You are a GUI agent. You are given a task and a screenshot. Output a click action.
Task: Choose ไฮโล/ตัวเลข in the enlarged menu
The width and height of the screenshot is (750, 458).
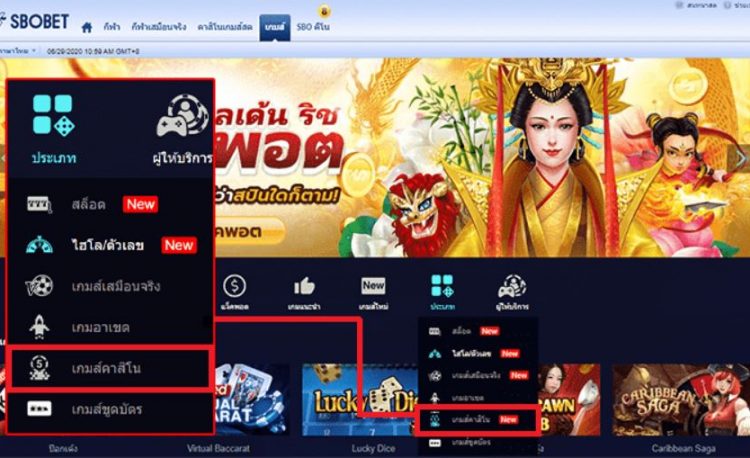[110, 245]
